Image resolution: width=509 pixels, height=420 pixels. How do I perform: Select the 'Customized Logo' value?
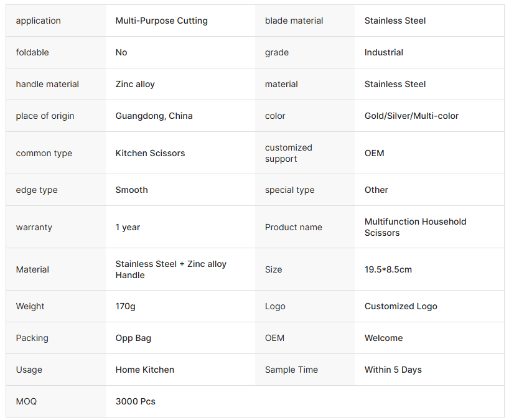[x=401, y=306]
